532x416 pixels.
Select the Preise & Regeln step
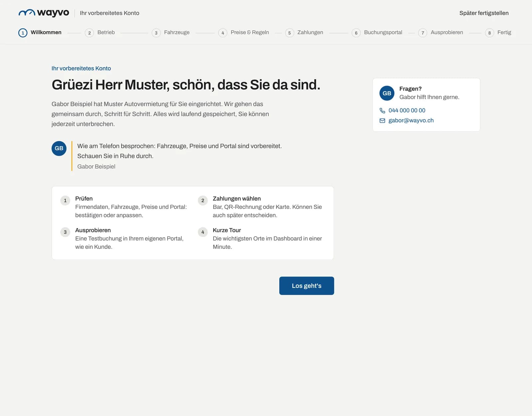(x=244, y=33)
